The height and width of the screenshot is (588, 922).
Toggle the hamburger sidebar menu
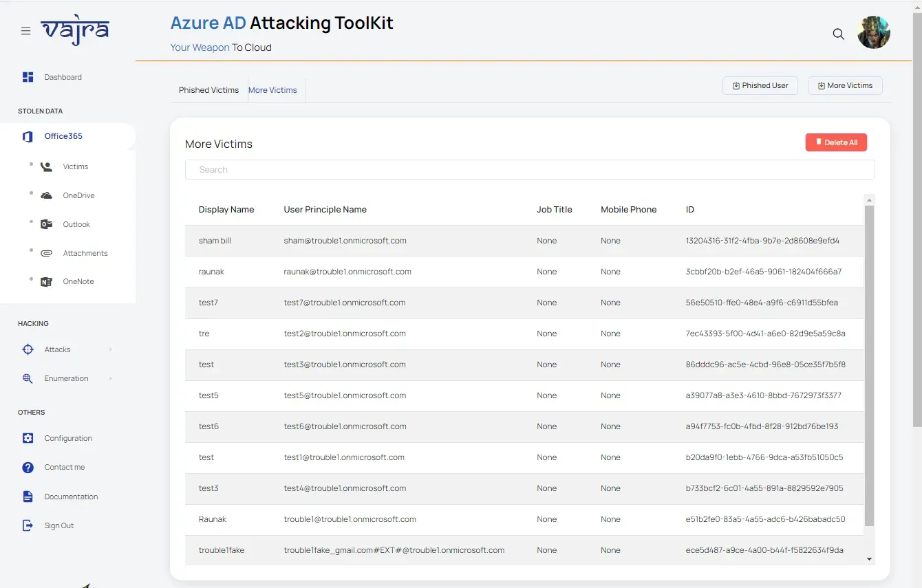point(25,31)
